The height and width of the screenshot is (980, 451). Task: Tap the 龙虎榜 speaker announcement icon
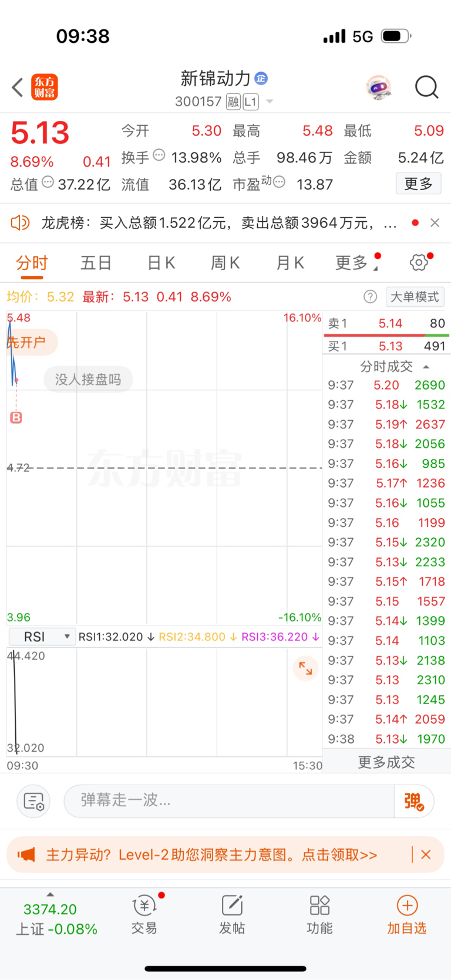point(20,222)
